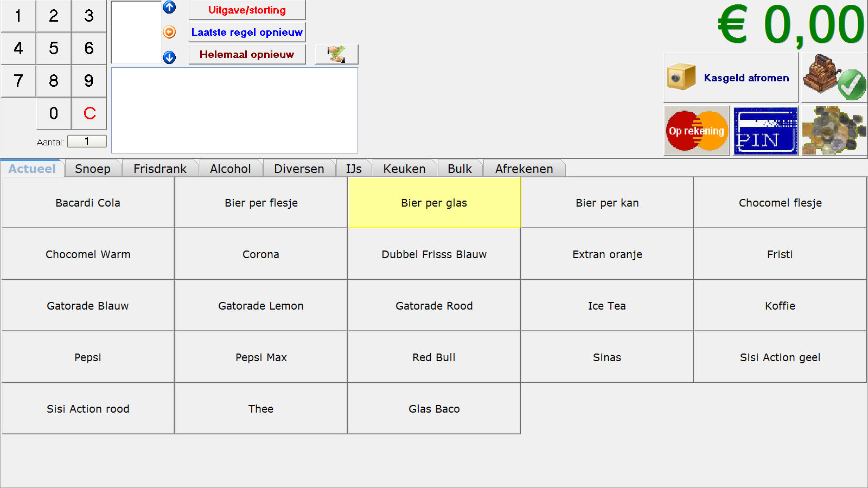The image size is (868, 488).
Task: Add Red Bull product
Action: pyautogui.click(x=434, y=357)
